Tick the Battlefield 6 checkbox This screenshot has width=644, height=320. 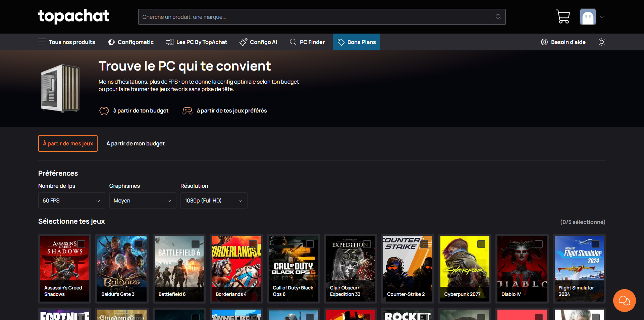pos(196,244)
